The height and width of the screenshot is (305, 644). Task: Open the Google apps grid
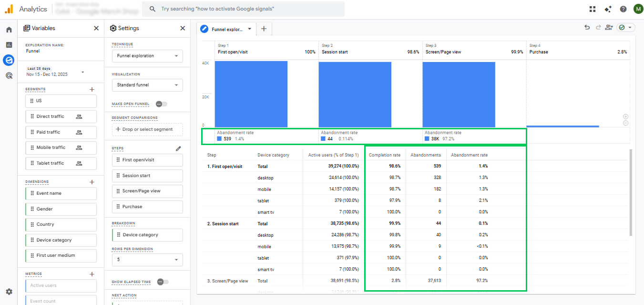click(593, 9)
